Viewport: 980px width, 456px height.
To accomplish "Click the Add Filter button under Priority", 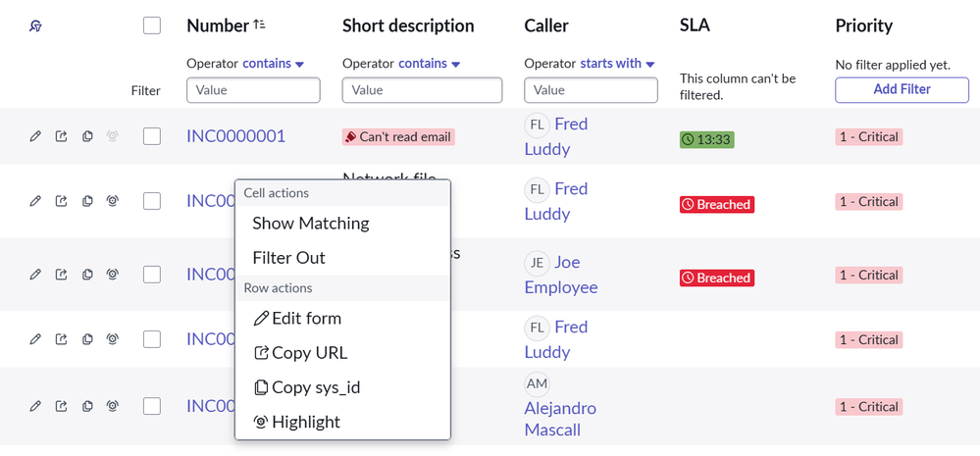I will (x=902, y=89).
